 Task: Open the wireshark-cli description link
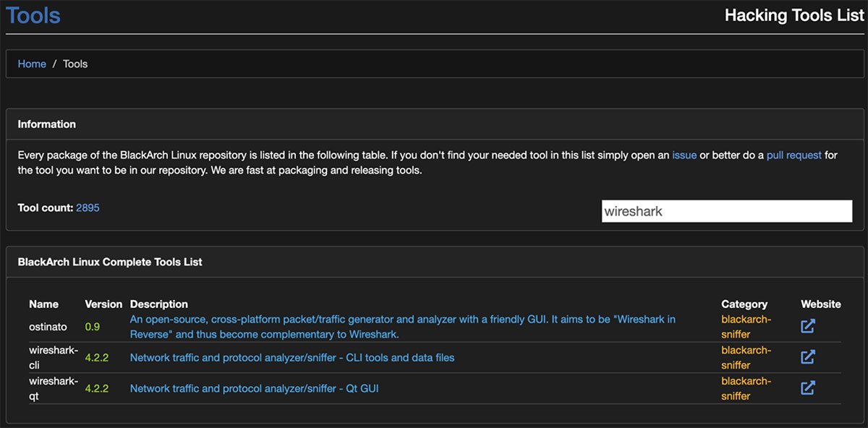click(x=292, y=357)
